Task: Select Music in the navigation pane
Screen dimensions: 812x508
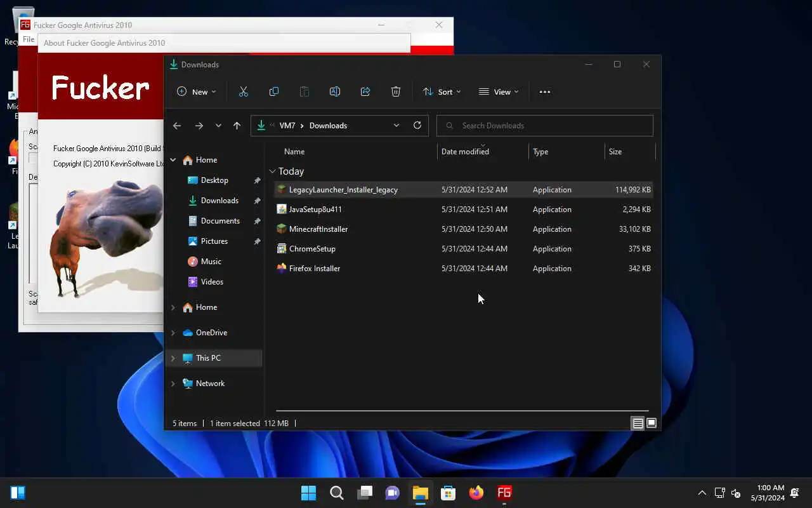Action: 211,262
